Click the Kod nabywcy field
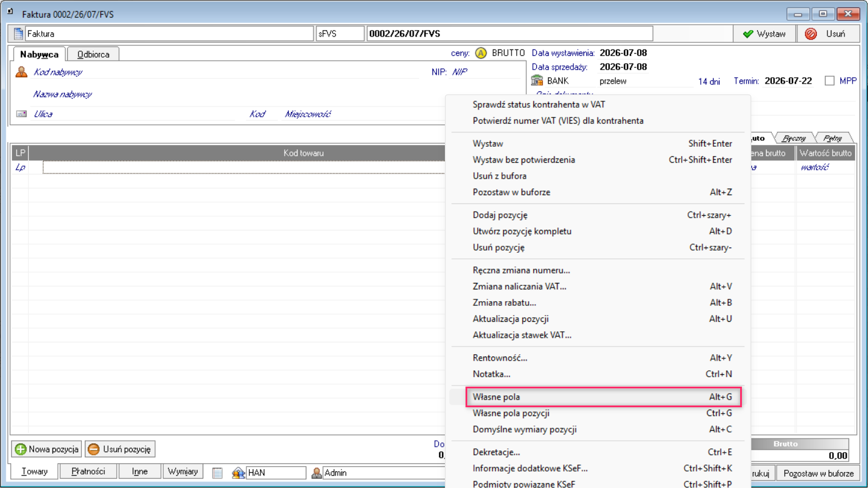This screenshot has height=488, width=868. 226,72
